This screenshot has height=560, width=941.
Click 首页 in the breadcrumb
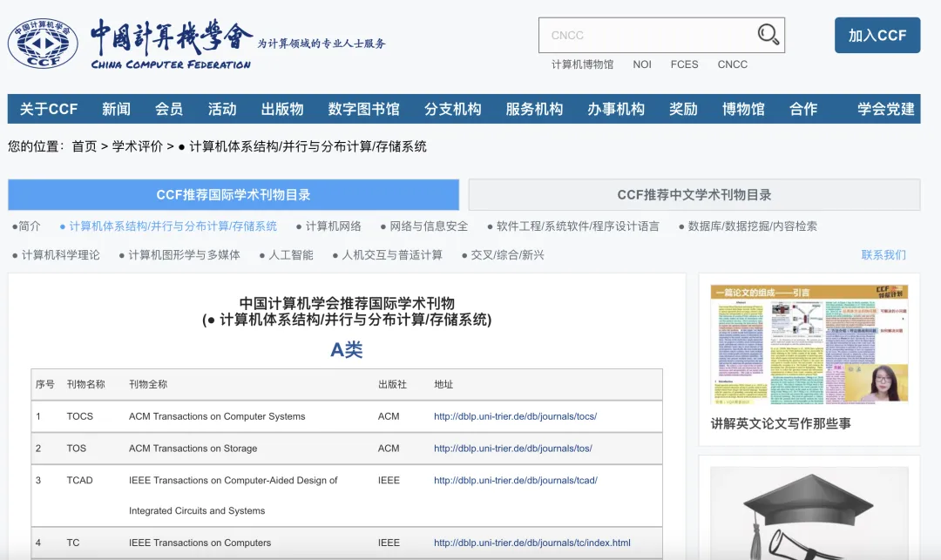pos(85,146)
